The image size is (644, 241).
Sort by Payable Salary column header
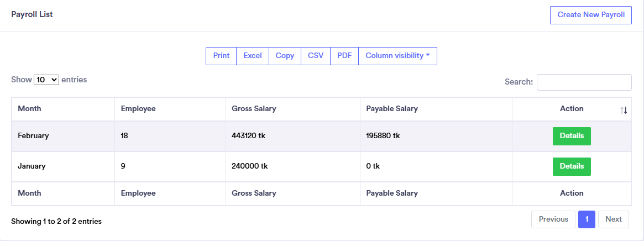391,109
